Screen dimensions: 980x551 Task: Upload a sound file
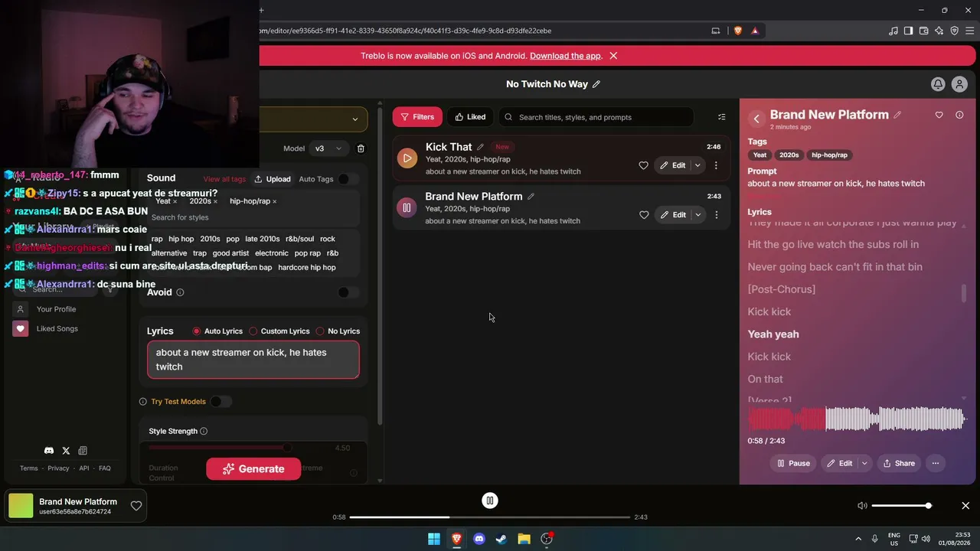273,179
